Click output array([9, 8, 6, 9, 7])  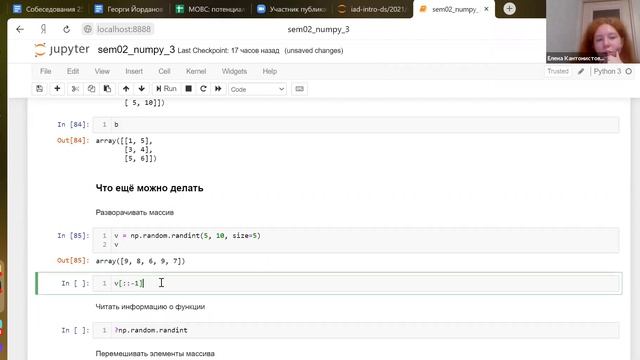140,261
